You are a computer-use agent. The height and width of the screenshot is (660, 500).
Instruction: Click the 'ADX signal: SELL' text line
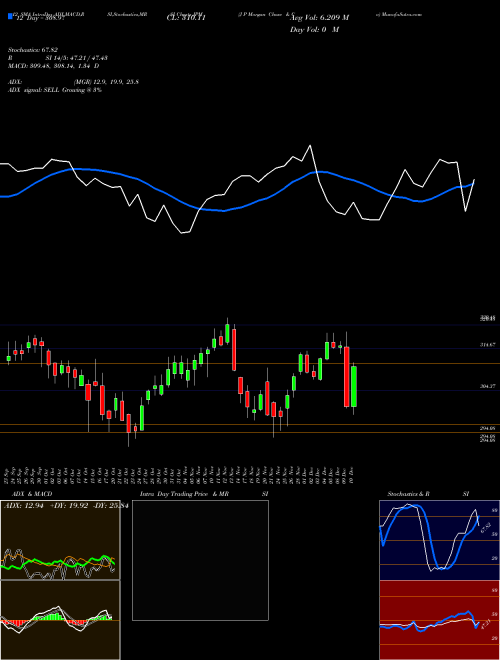(x=55, y=90)
